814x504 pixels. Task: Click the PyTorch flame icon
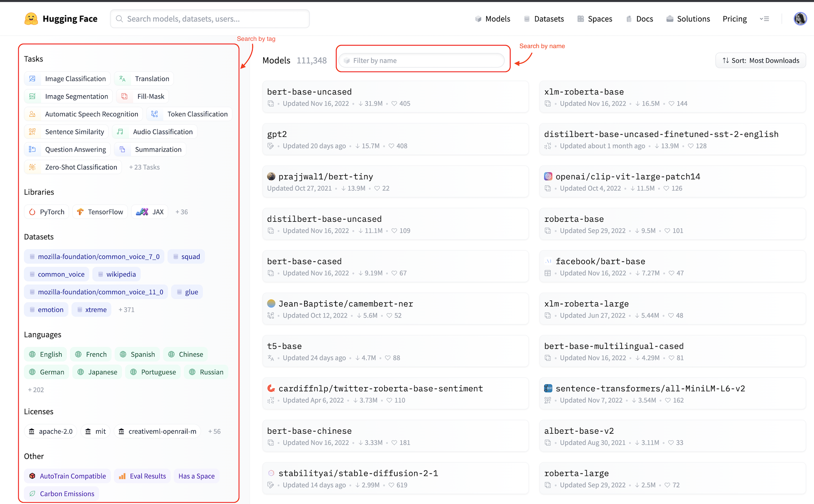[32, 212]
